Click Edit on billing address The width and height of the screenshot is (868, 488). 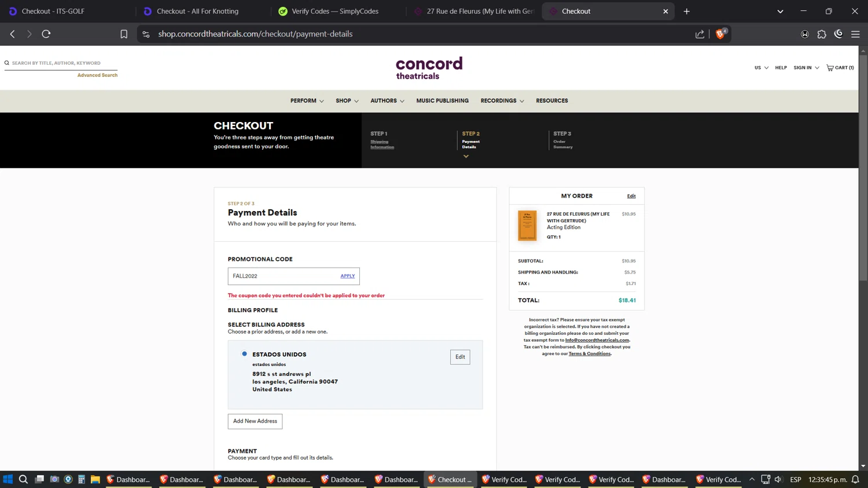(460, 357)
